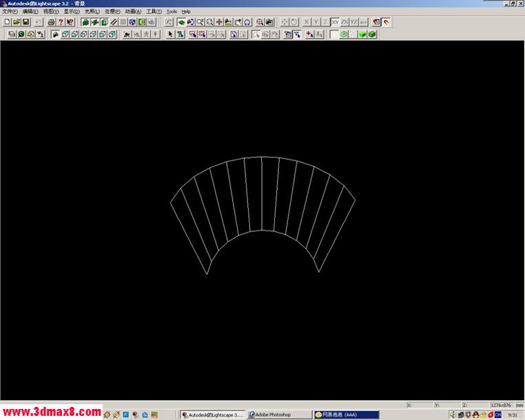Screen dimensions: 525x420
Task: Click the green framed square icon
Action: (x=142, y=22)
